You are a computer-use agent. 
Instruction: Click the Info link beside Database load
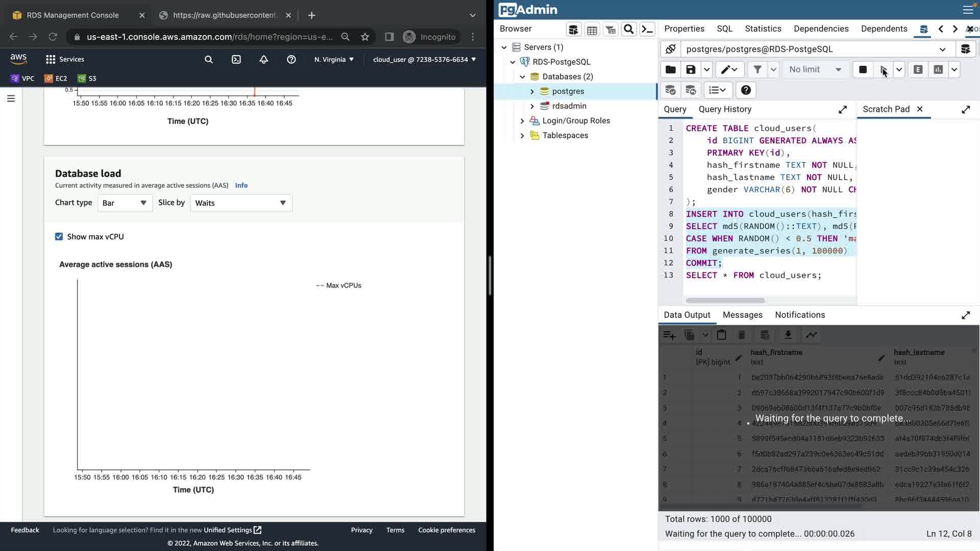(241, 185)
